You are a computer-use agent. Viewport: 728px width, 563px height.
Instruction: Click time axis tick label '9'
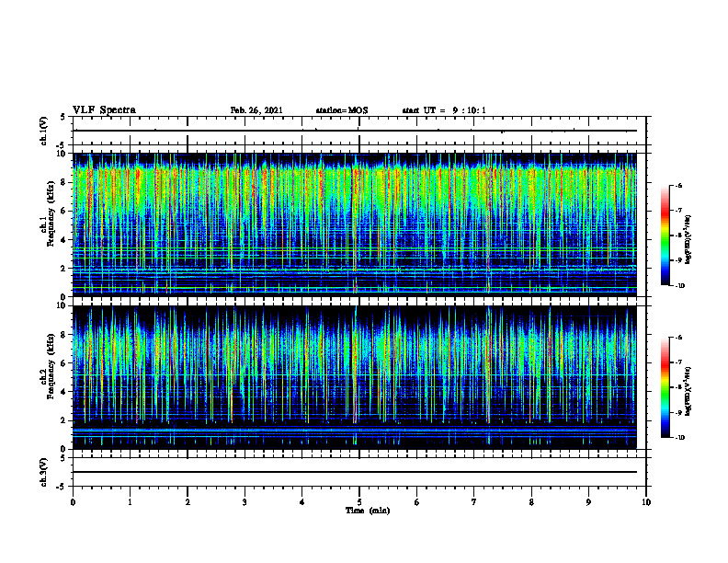tap(588, 502)
